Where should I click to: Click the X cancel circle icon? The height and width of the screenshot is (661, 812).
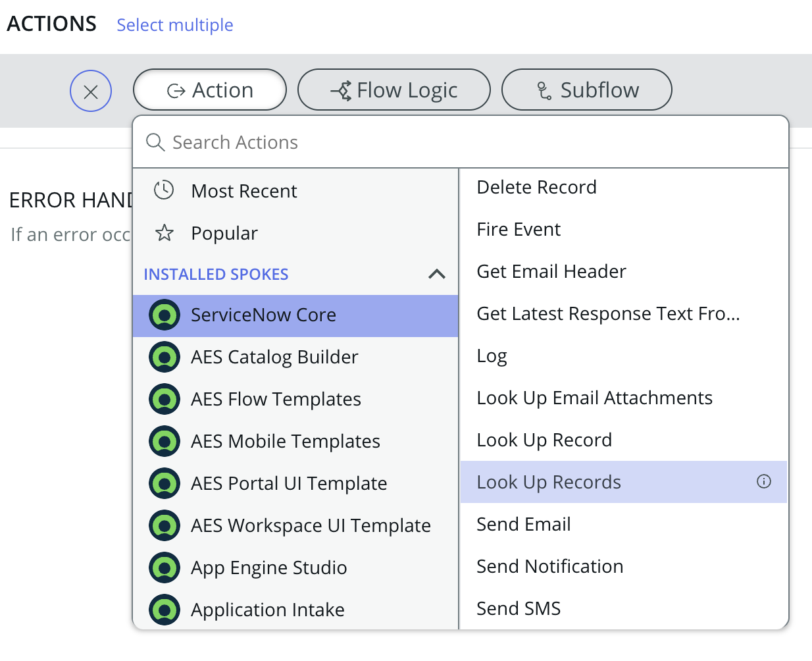pos(91,91)
